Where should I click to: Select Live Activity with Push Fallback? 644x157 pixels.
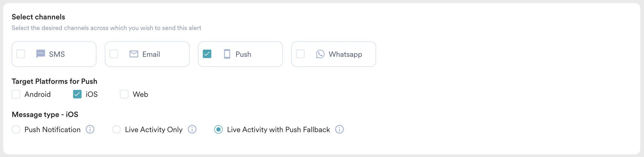click(x=218, y=129)
